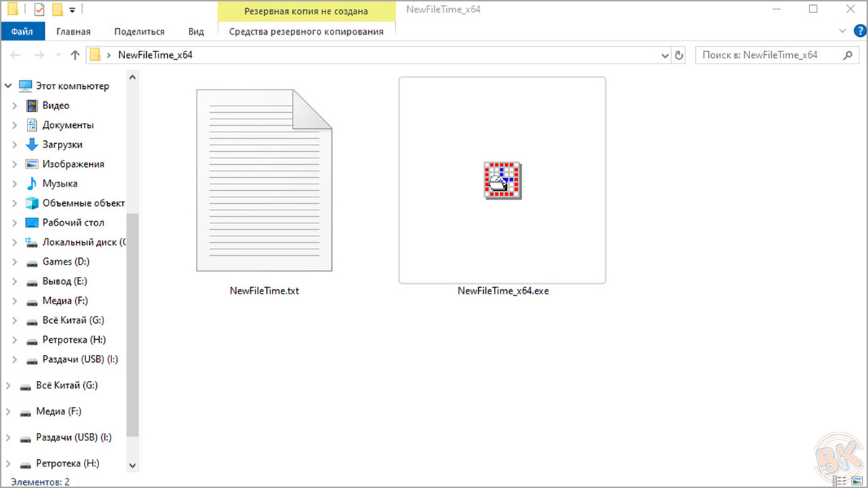Open the Средства резервного копирования tab
The image size is (868, 488).
[306, 31]
